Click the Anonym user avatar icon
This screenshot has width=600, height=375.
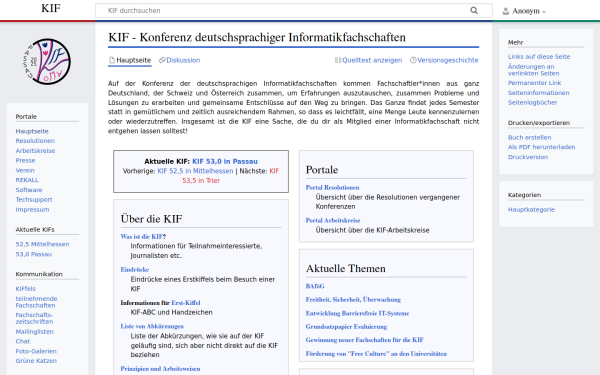click(505, 11)
